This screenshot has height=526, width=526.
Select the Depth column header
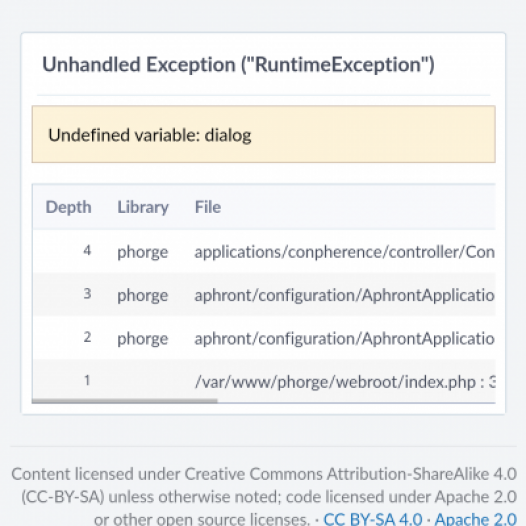68,207
